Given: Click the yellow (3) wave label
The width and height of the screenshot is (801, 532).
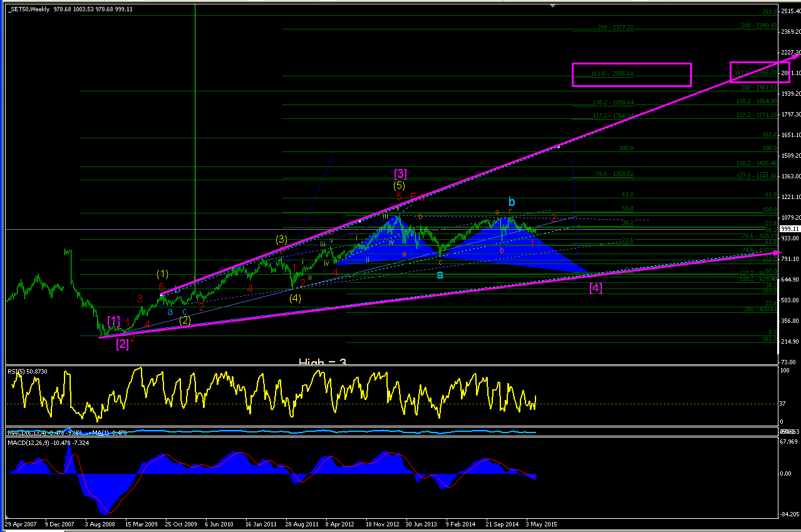Looking at the screenshot, I should click(x=281, y=239).
